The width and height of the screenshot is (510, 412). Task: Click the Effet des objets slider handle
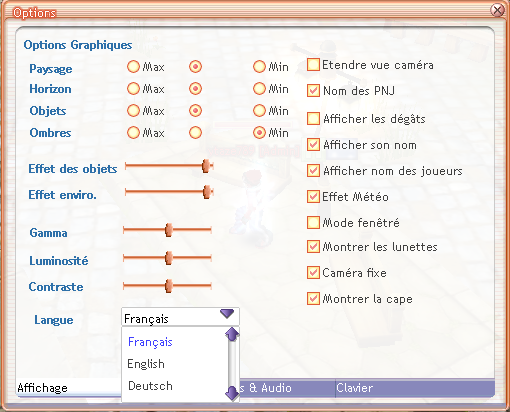click(207, 166)
